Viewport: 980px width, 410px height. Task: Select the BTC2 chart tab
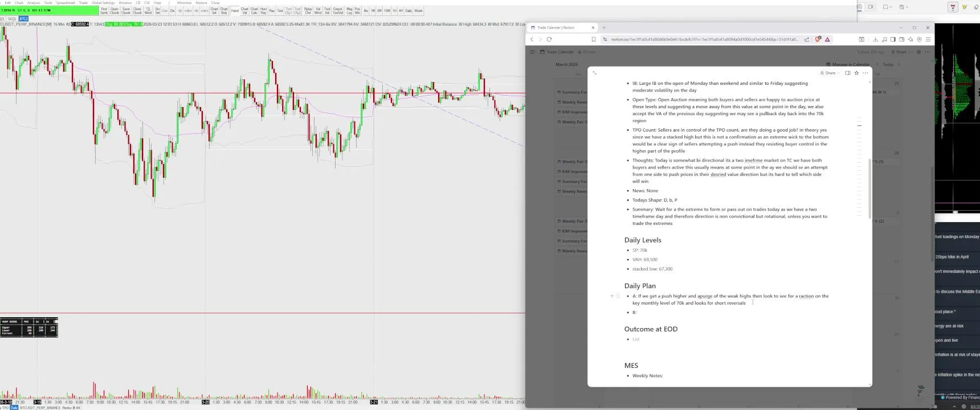point(23,19)
